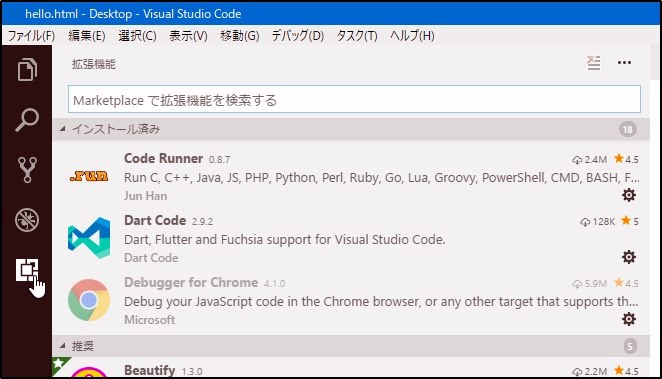Open the Debugger for Chrome gear icon

tap(629, 319)
